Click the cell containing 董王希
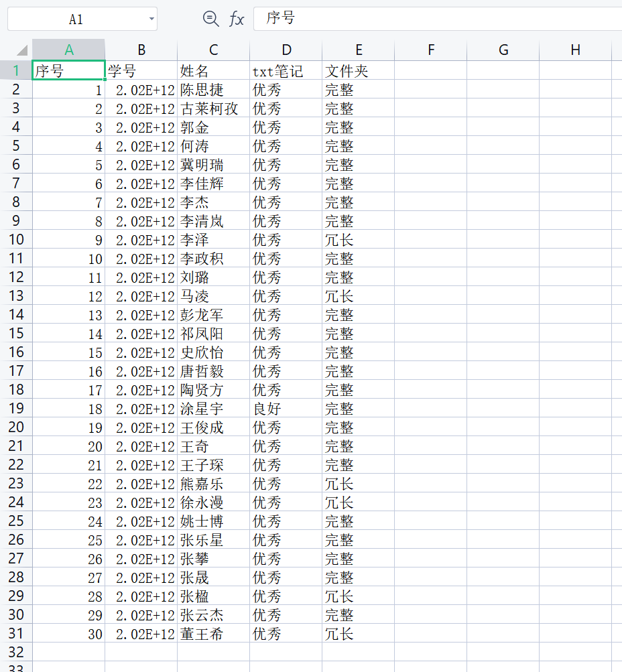This screenshot has height=672, width=622. [212, 634]
